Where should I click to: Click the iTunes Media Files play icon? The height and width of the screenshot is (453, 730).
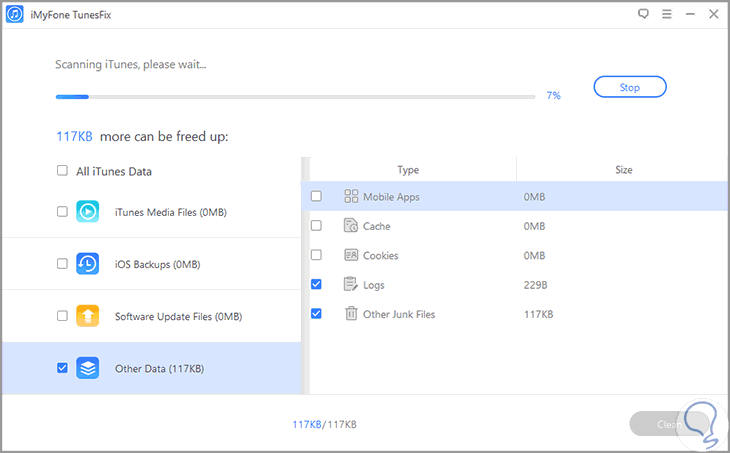(x=88, y=212)
